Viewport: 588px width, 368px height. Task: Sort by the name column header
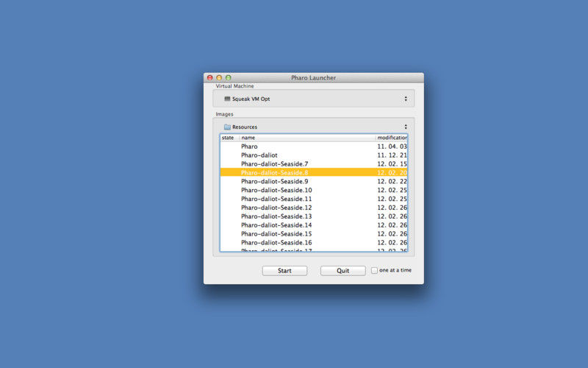(307, 138)
